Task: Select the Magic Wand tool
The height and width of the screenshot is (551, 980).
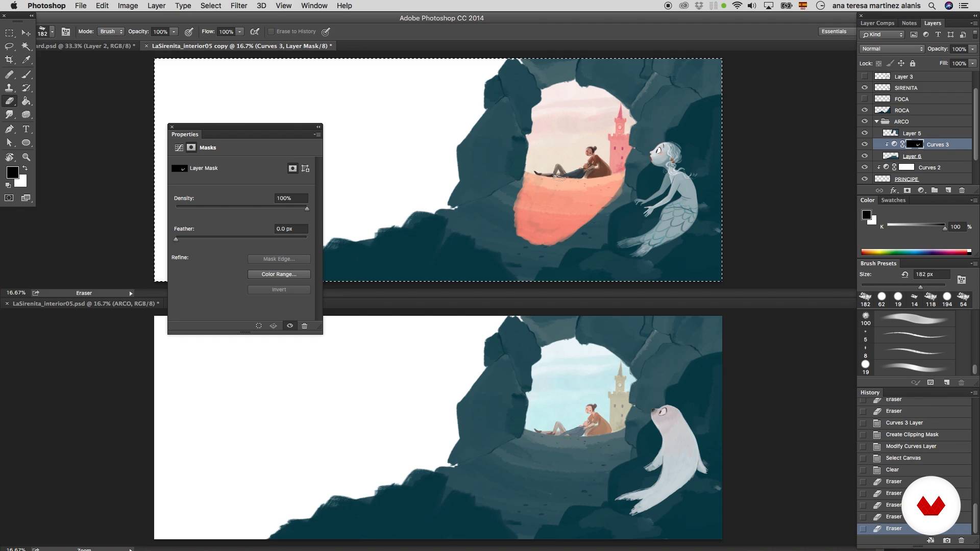Action: click(26, 46)
